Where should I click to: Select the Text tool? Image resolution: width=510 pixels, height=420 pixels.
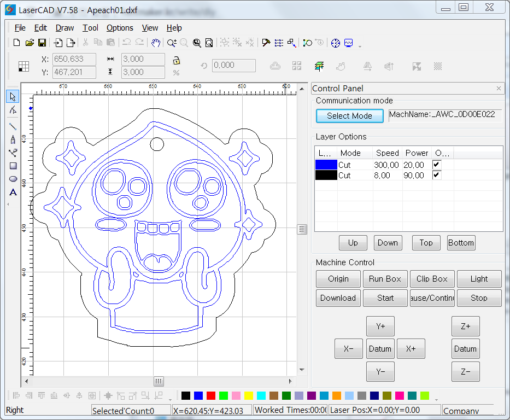tap(13, 192)
